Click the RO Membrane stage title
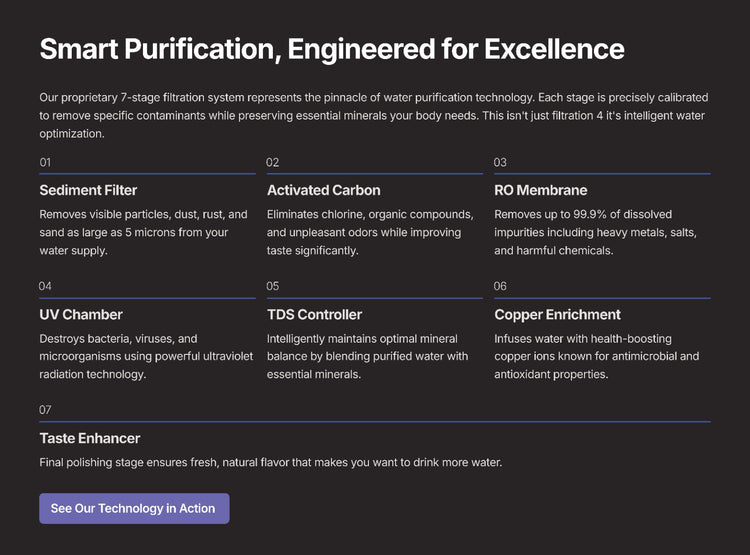750x555 pixels. point(540,190)
